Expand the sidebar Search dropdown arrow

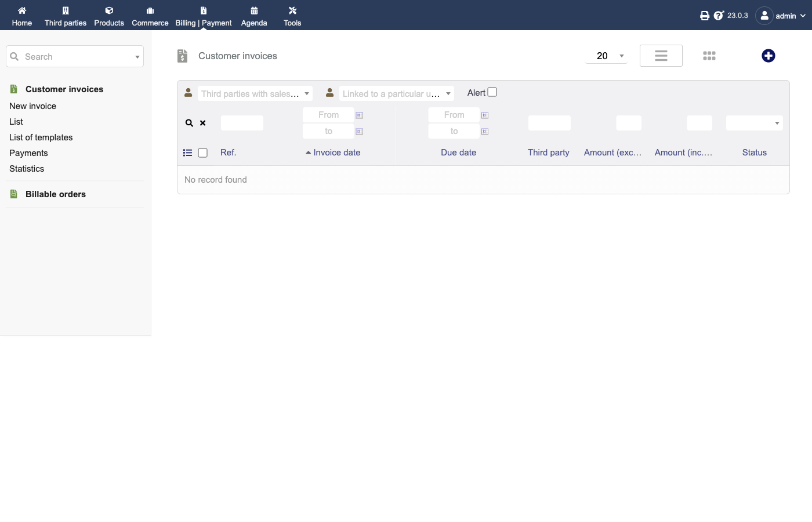click(137, 57)
